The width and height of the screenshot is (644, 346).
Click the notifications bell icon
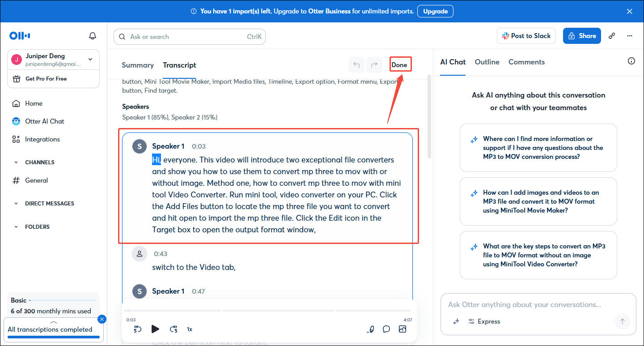coord(93,36)
